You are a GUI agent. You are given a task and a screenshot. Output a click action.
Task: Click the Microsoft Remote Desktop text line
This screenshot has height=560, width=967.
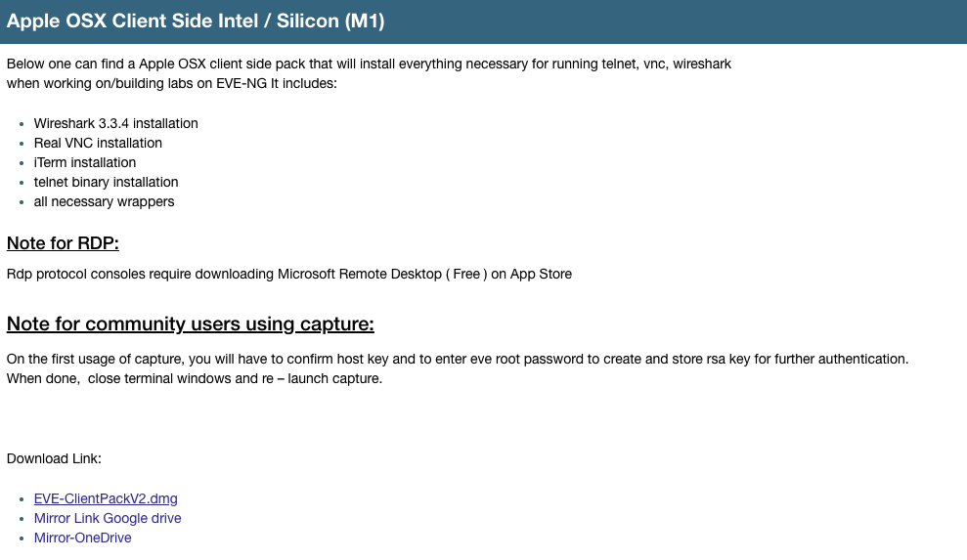pos(289,274)
